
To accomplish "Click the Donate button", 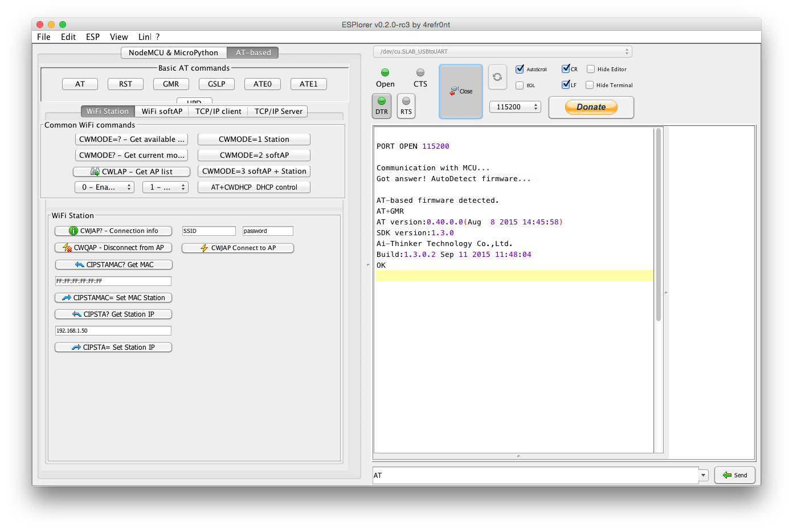I will coord(591,107).
